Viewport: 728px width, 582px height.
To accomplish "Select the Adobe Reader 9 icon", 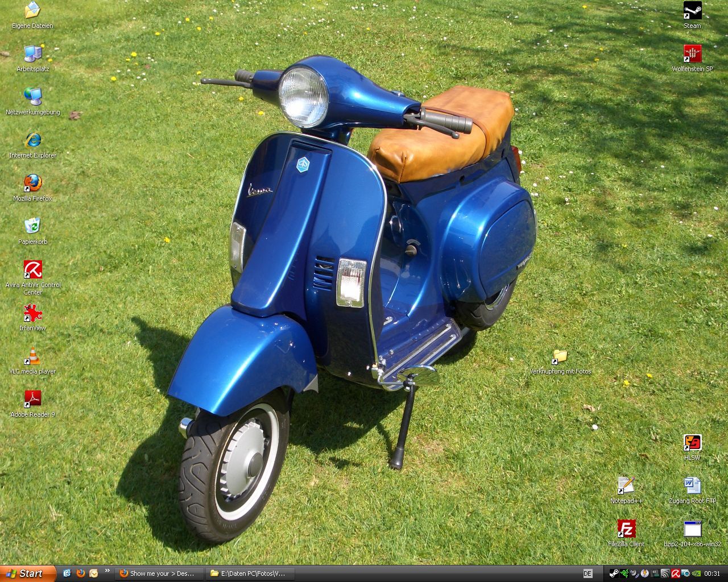I will click(x=32, y=400).
